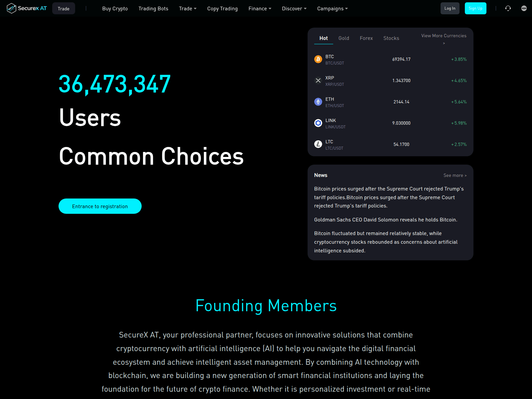Click the Sign Up button
Viewport: 532px width, 399px height.
475,8
